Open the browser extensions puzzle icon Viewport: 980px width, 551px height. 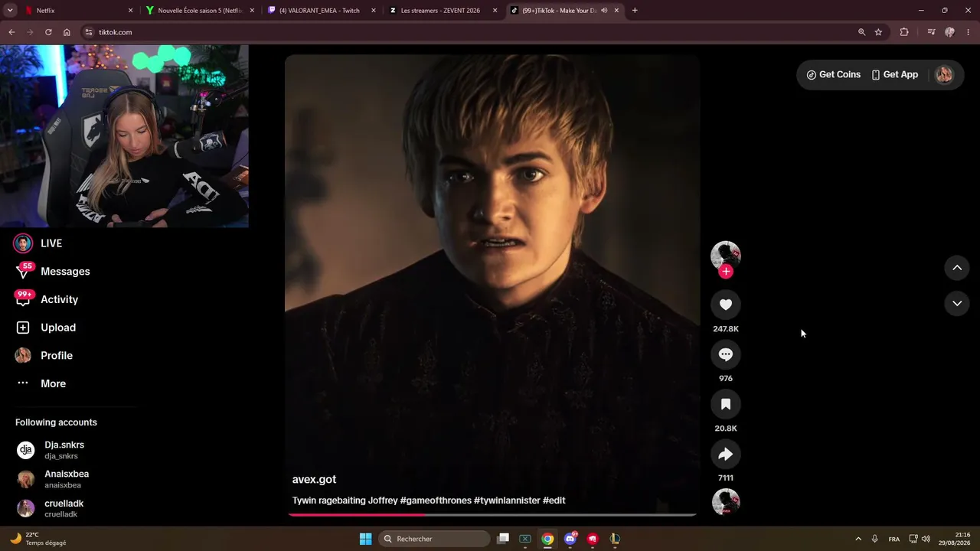pyautogui.click(x=904, y=32)
